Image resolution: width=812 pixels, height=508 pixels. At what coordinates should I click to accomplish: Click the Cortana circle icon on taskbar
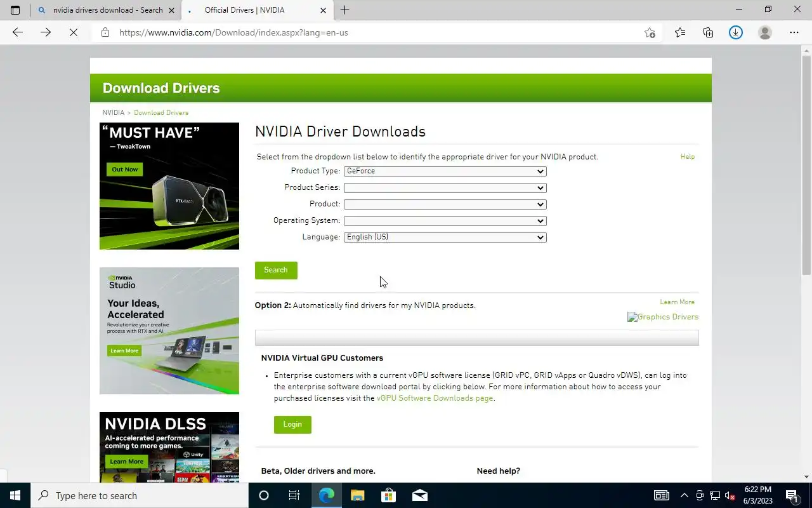tap(264, 495)
